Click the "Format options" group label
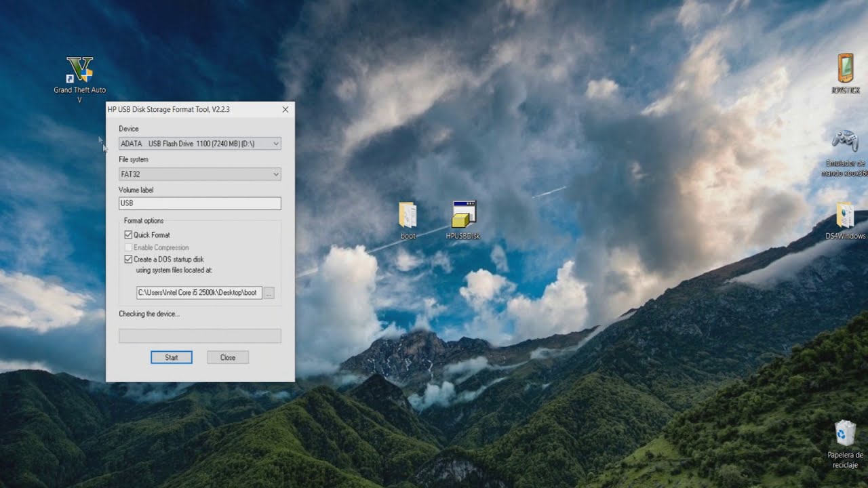Viewport: 868px width, 488px height. (x=144, y=221)
